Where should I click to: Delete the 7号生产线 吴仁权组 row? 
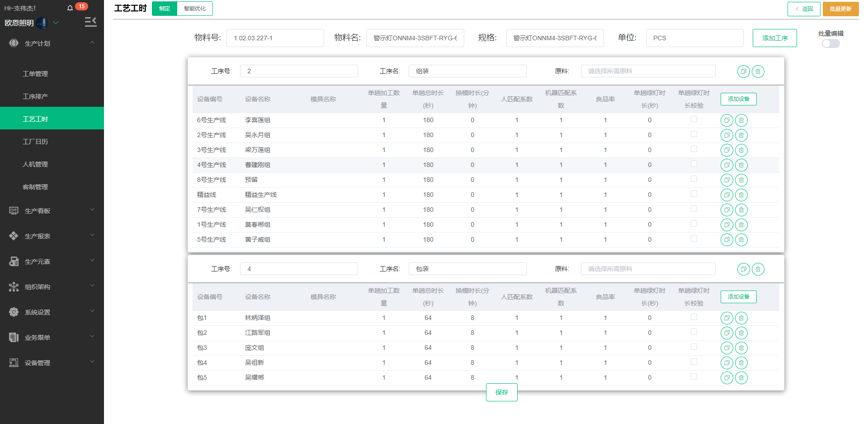741,210
